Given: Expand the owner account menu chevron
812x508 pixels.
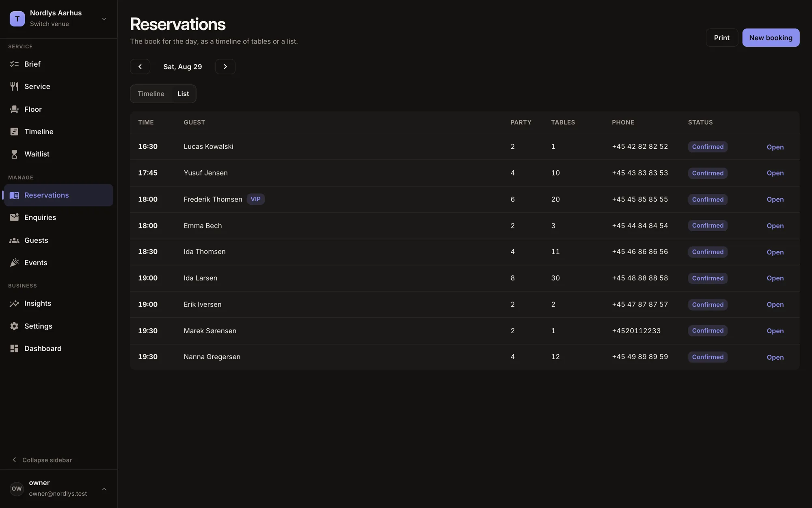Looking at the screenshot, I should [104, 489].
